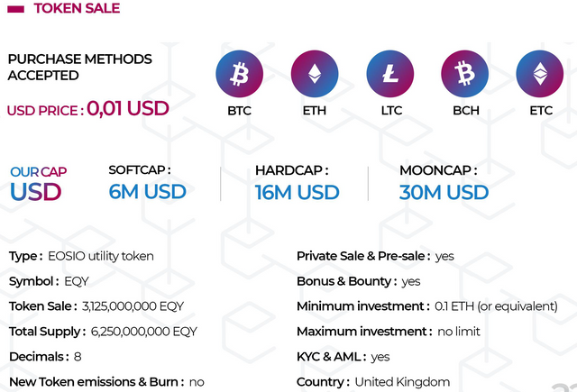The width and height of the screenshot is (577, 392).
Task: Click the BCH text label
Action: tap(465, 112)
